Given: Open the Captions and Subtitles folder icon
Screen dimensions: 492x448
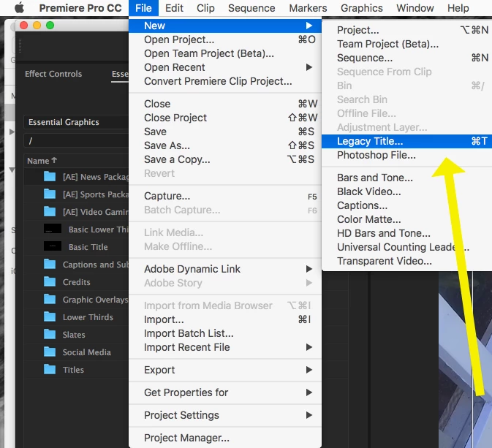Looking at the screenshot, I should click(50, 264).
